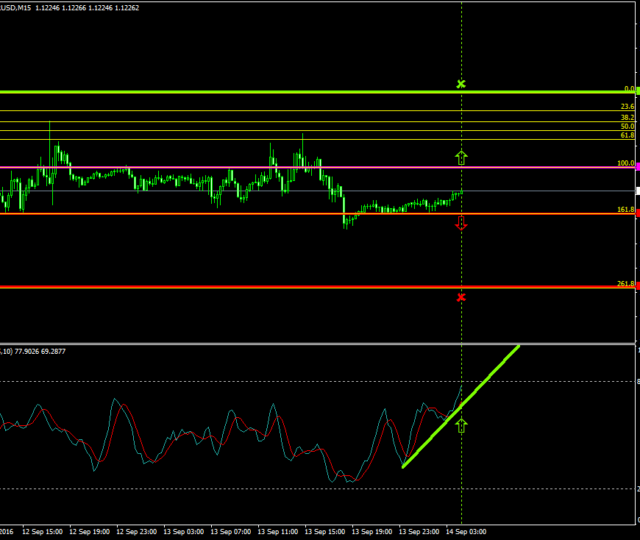Select the red price tag at level 161.8
Viewport: 640px width, 540px height.
637,213
